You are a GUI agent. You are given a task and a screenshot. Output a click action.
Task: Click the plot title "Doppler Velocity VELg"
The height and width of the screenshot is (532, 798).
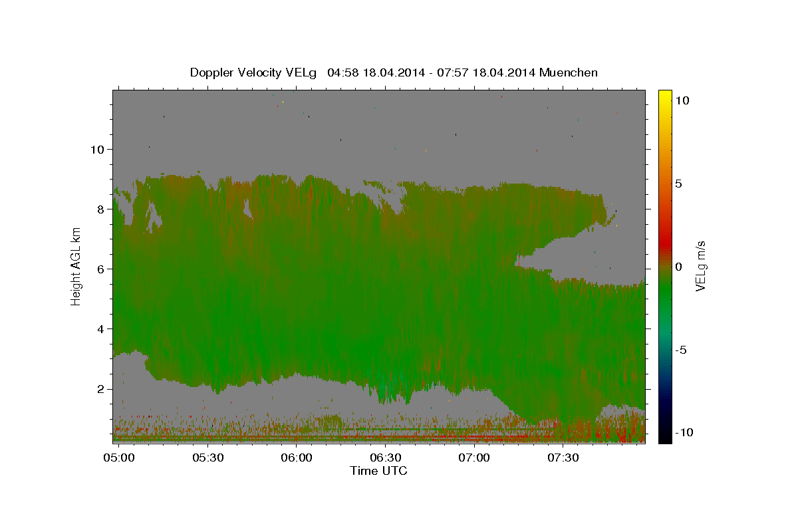point(253,72)
